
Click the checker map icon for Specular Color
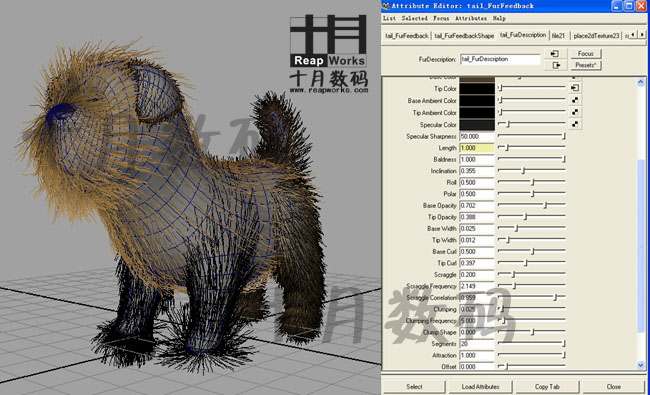coord(575,124)
